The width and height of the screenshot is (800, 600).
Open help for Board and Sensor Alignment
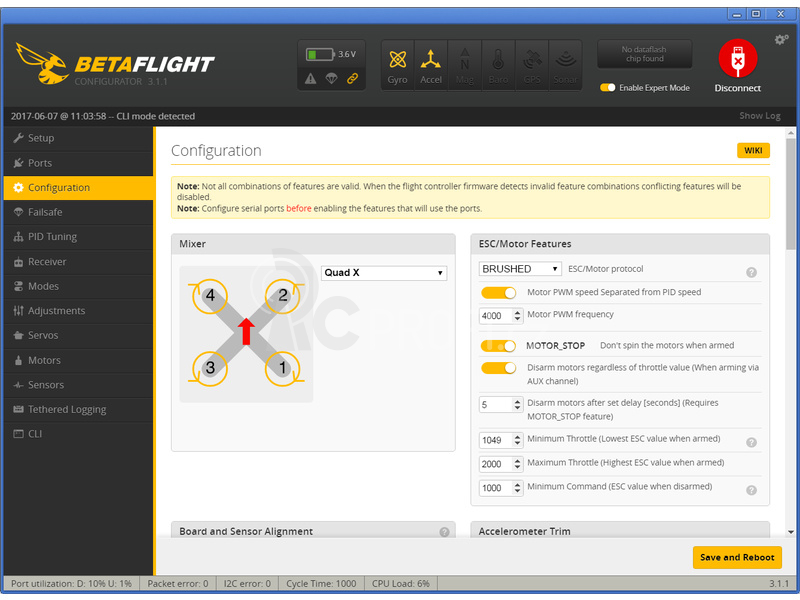(444, 532)
